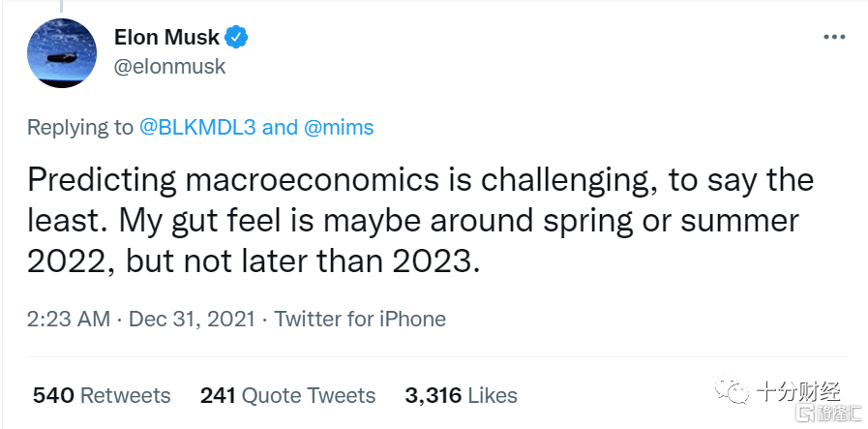This screenshot has width=868, height=429.
Task: Click the 十分财经 watermark text
Action: [798, 392]
